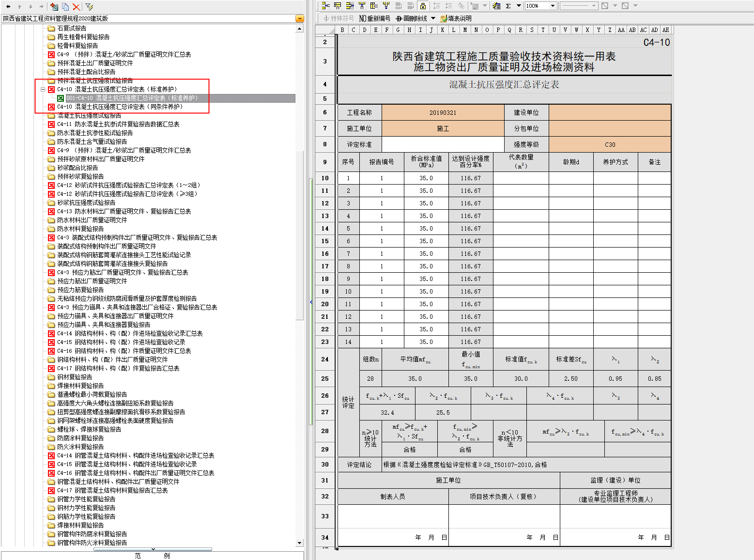The width and height of the screenshot is (754, 560).
Task: Open the line style dropdown
Action: [x=594, y=6]
